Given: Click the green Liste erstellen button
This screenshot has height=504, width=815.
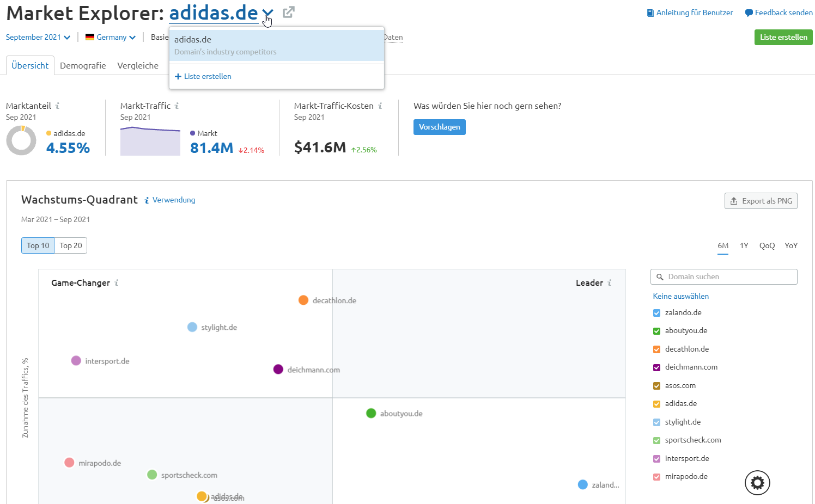Looking at the screenshot, I should [783, 37].
